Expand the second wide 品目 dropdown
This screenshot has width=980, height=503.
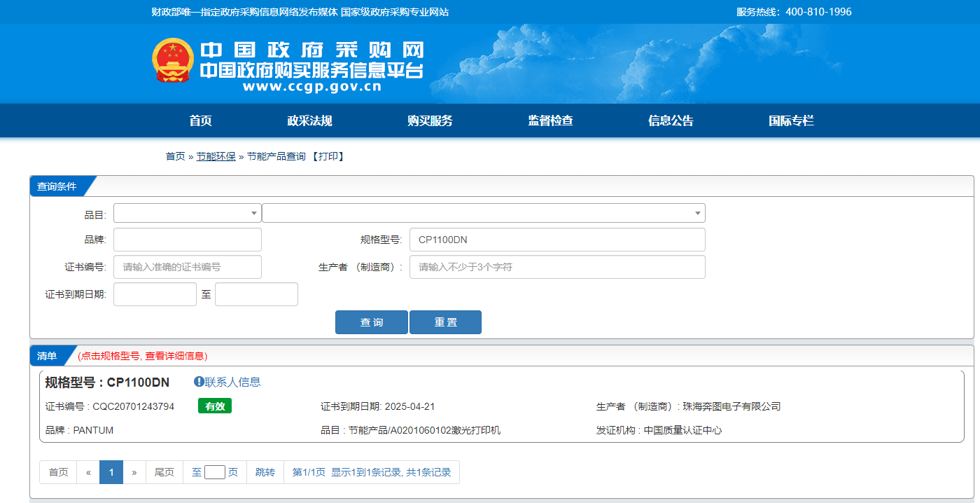(x=483, y=213)
